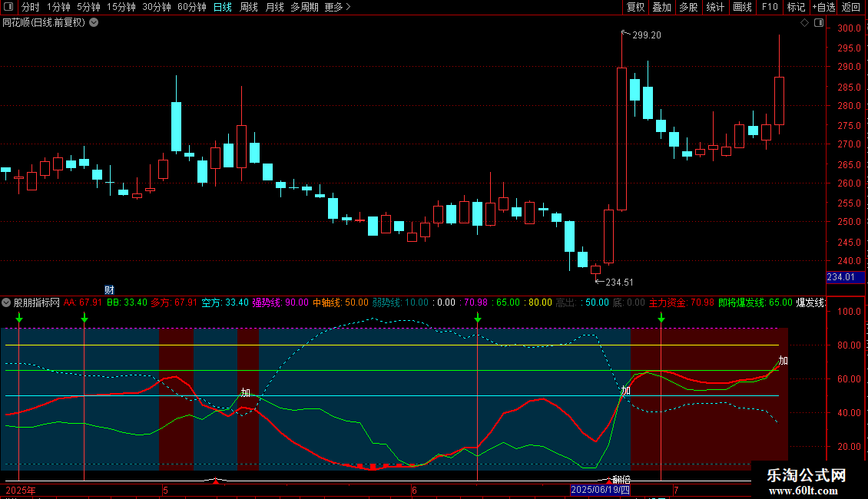Click the 翻倍 signal marker at bottom
868x499 pixels.
pyautogui.click(x=621, y=480)
